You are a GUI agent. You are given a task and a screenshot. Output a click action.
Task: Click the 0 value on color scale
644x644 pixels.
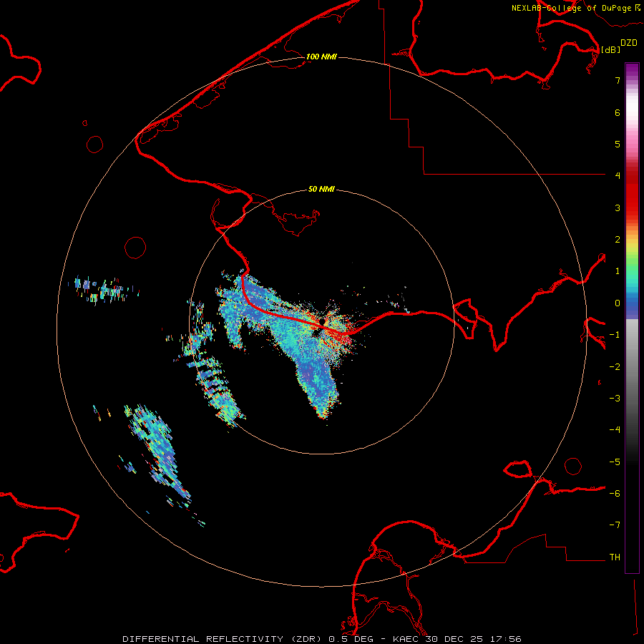coord(618,303)
